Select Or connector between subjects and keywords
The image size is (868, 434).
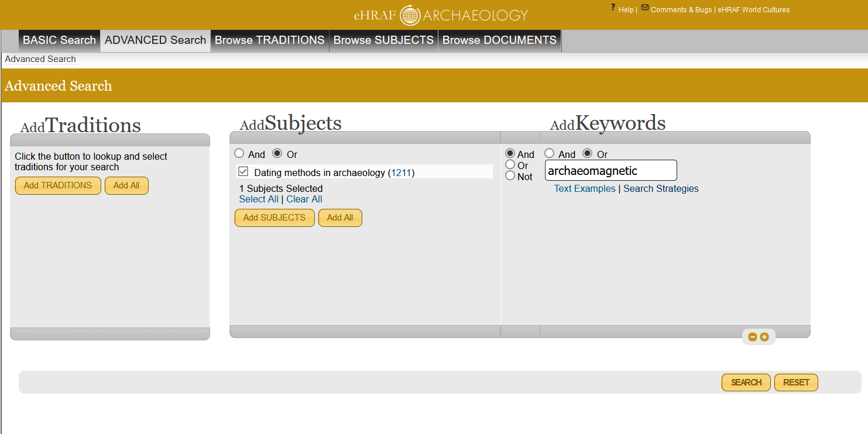(x=510, y=165)
